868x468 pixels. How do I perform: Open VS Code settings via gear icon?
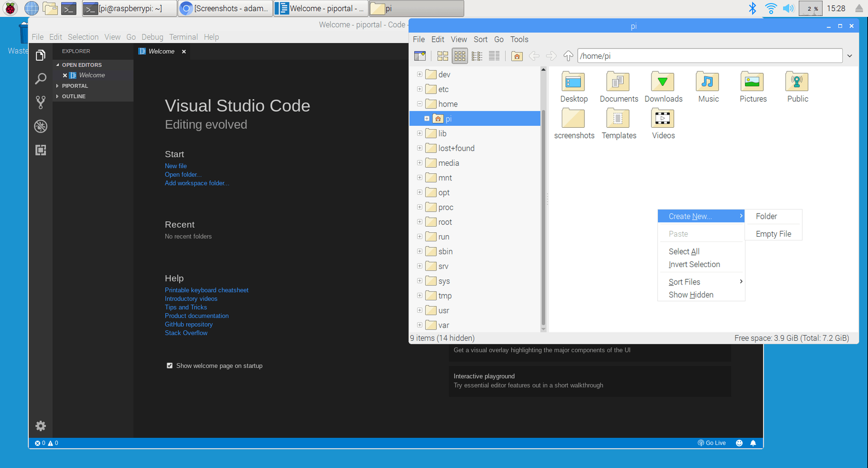41,426
